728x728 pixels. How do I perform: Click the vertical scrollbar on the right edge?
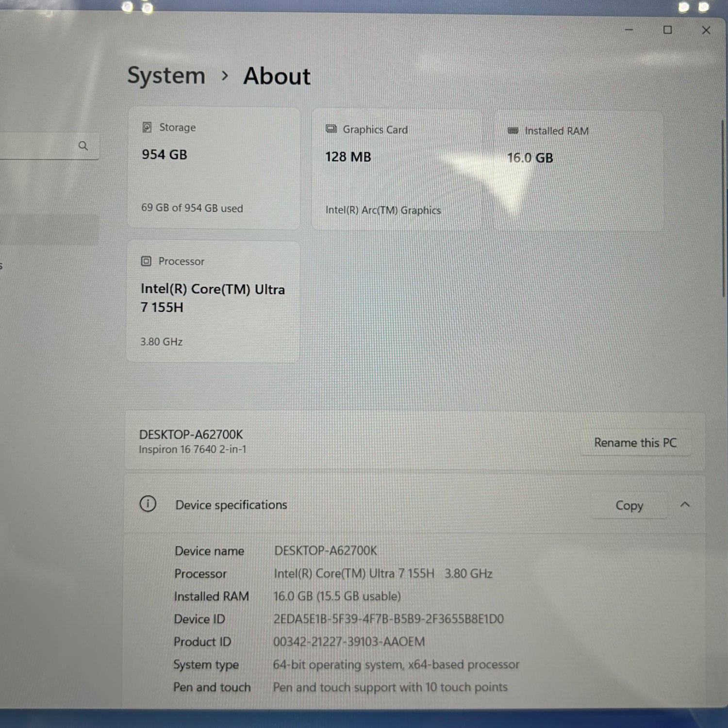click(723, 209)
